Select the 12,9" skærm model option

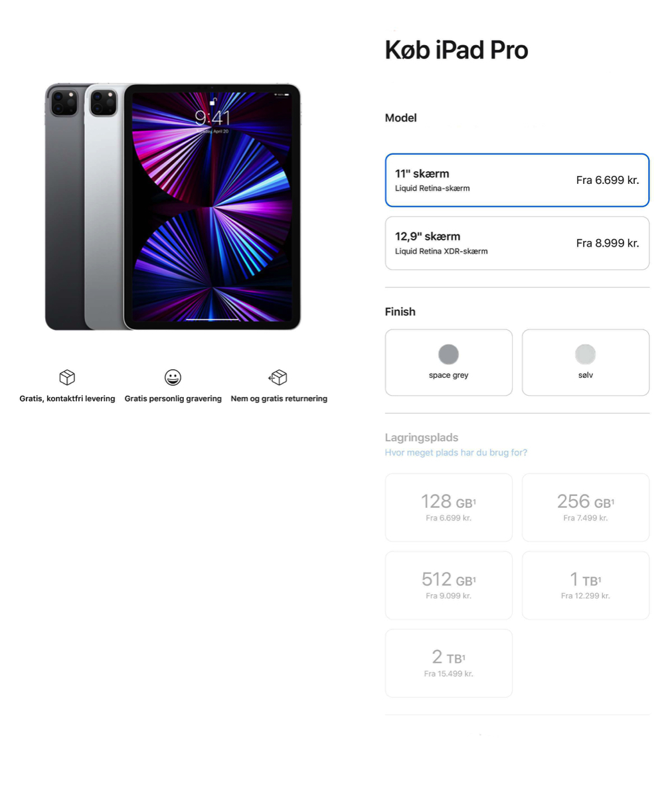517,243
